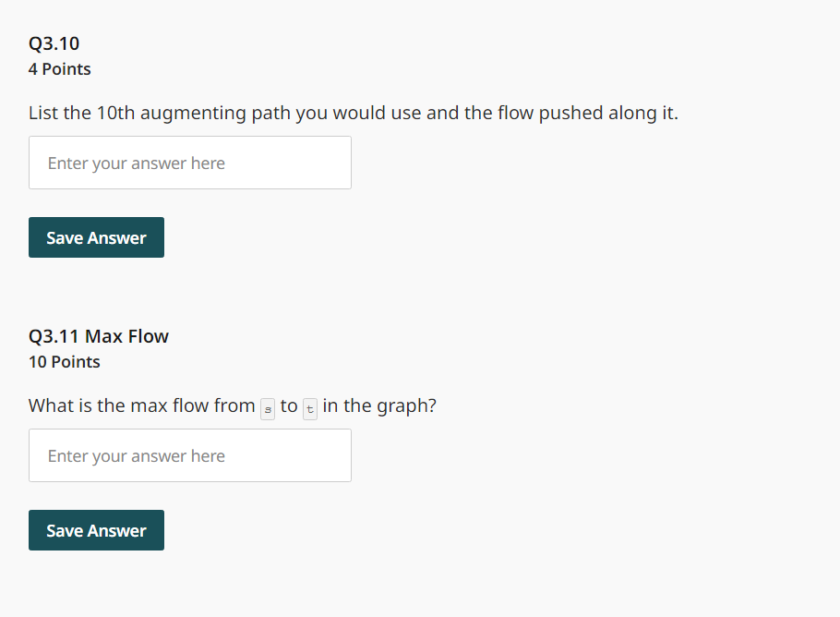
Task: Save the answer for Q3.11 Max Flow
Action: click(x=96, y=530)
